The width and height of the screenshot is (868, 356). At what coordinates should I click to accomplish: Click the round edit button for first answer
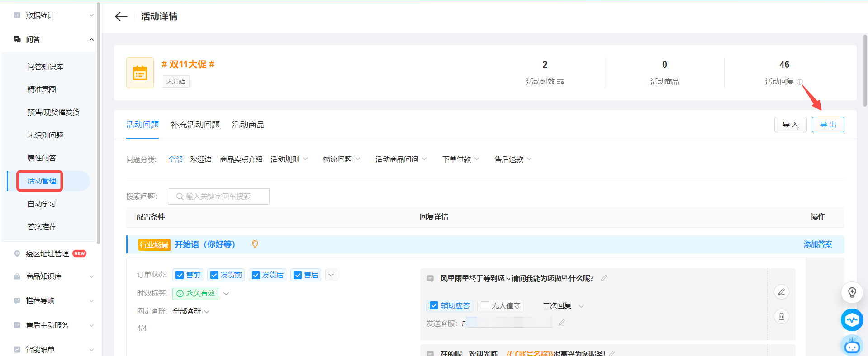pyautogui.click(x=782, y=292)
